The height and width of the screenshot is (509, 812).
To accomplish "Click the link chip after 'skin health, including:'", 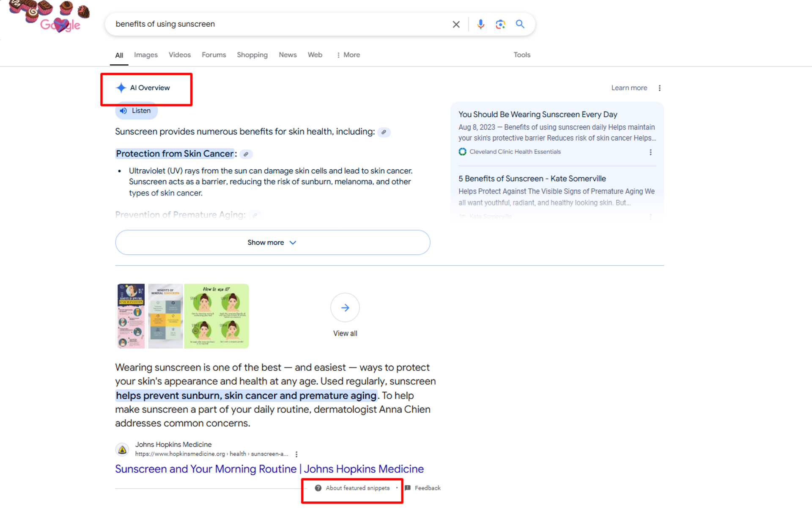I will 384,132.
